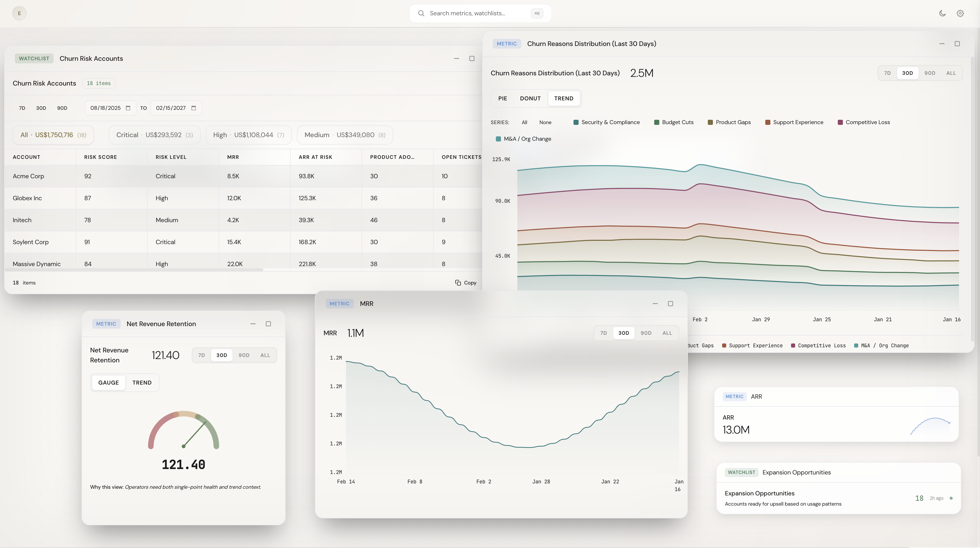
Task: Select the 7D range in the MRR panel
Action: (x=603, y=333)
